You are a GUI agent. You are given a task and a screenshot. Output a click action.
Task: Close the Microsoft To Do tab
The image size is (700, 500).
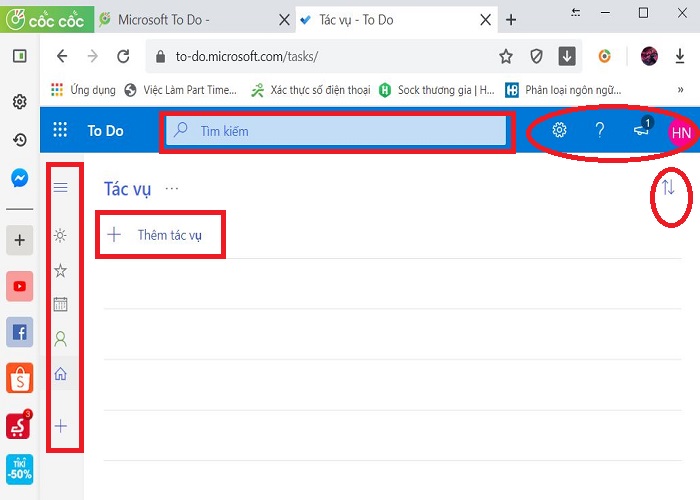coord(284,20)
